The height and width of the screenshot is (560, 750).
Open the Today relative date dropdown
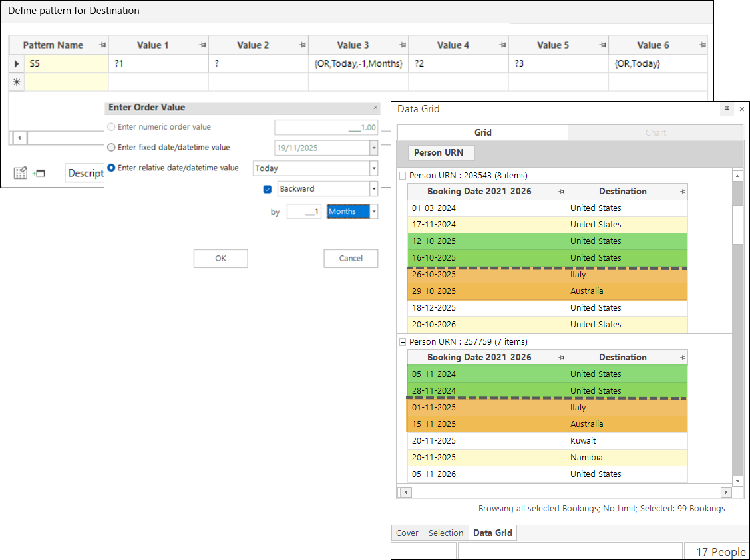[373, 168]
